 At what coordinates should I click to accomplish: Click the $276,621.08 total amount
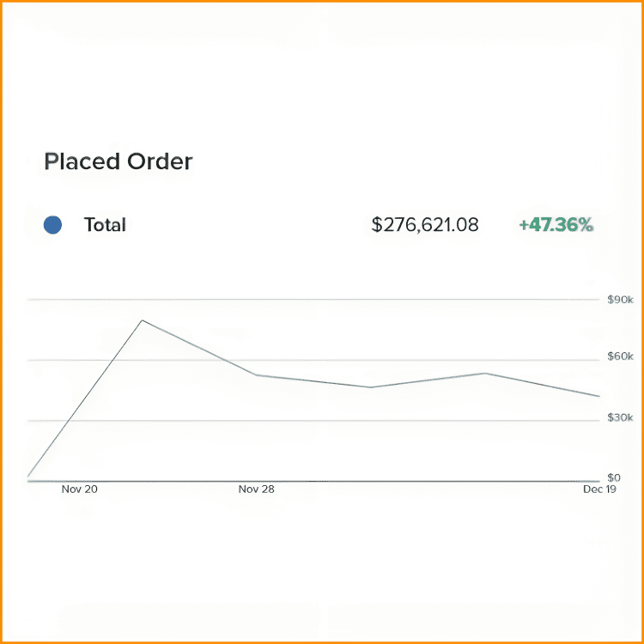pyautogui.click(x=425, y=225)
